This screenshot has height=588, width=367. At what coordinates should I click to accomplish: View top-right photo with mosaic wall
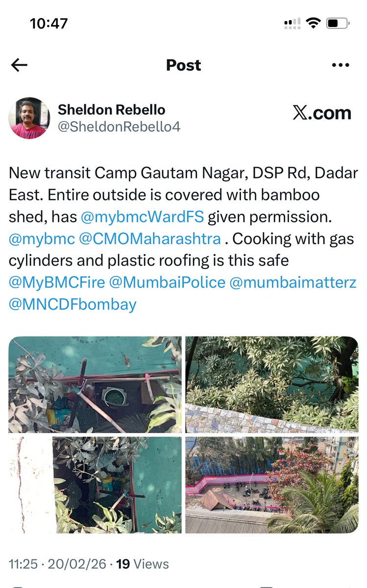pos(272,384)
